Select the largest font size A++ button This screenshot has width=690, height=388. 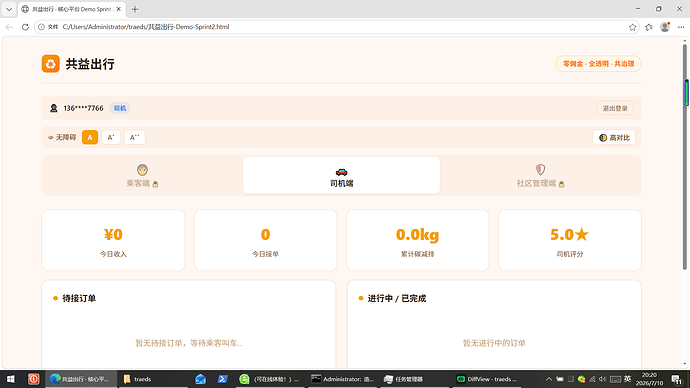pos(134,137)
